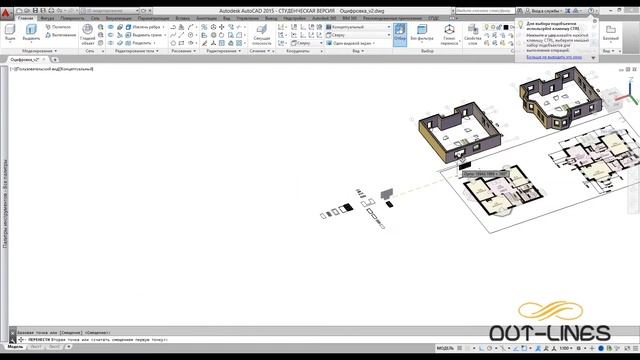Image resolution: width=640 pixels, height=360 pixels.
Task: Toggle ortho mode in the status bar
Action: [482, 348]
